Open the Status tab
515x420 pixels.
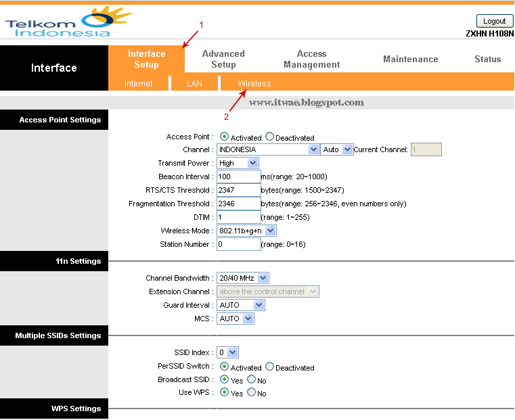488,59
